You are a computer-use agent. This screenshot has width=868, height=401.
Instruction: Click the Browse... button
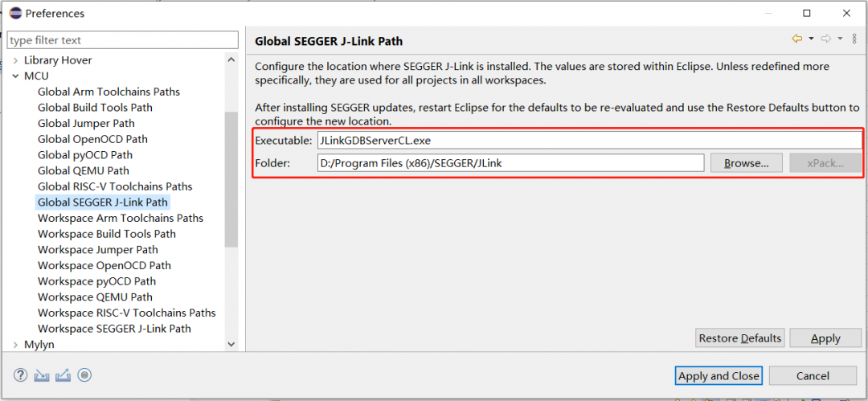(x=746, y=163)
